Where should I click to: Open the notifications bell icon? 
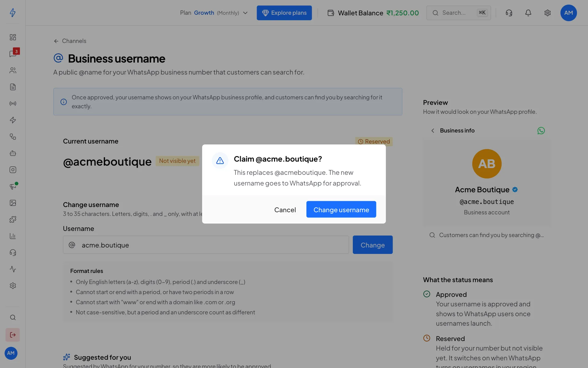pos(528,13)
